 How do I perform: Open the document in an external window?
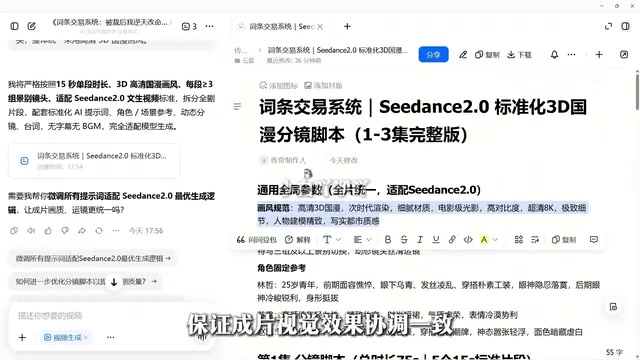624,54
